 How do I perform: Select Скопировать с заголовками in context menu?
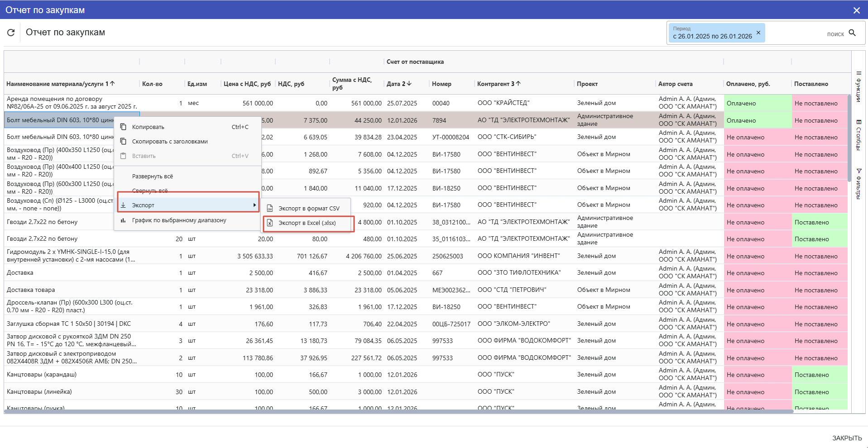[x=170, y=142]
